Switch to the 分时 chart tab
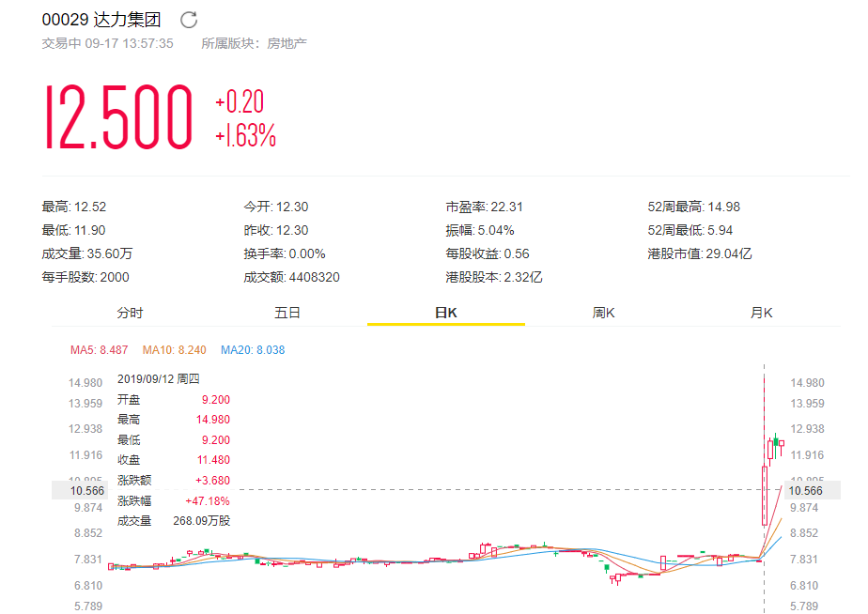 [130, 313]
